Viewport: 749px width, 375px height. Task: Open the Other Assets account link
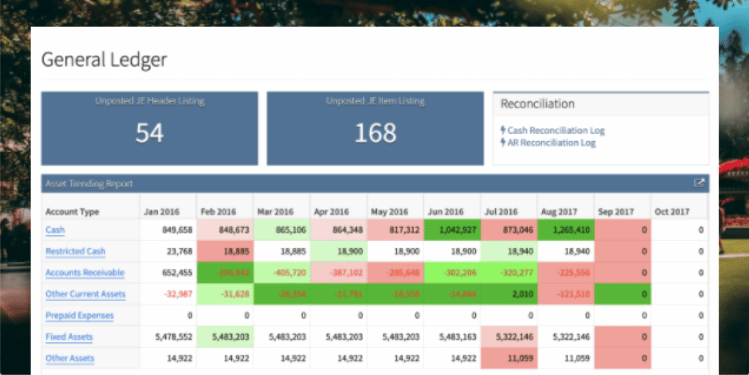point(70,358)
